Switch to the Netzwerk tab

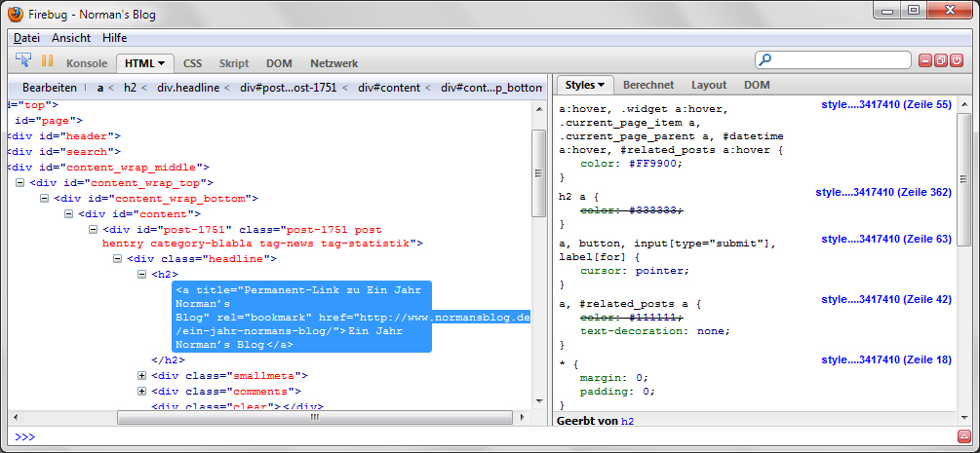click(334, 63)
